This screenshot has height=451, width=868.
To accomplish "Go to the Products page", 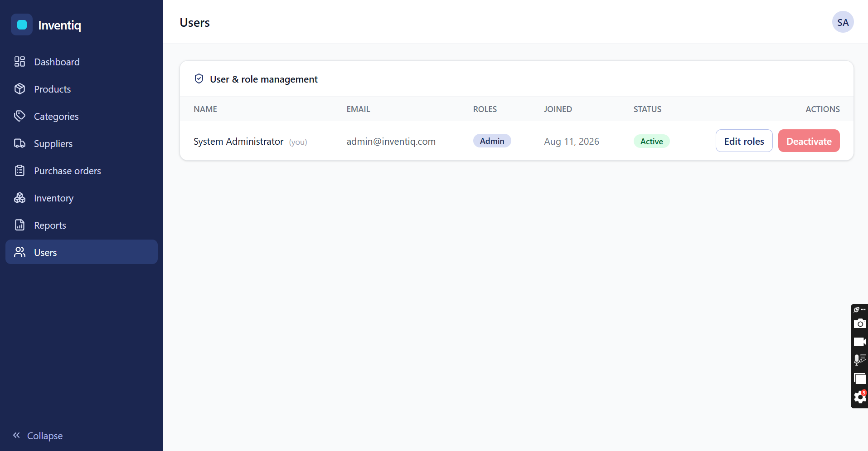I will (x=82, y=89).
